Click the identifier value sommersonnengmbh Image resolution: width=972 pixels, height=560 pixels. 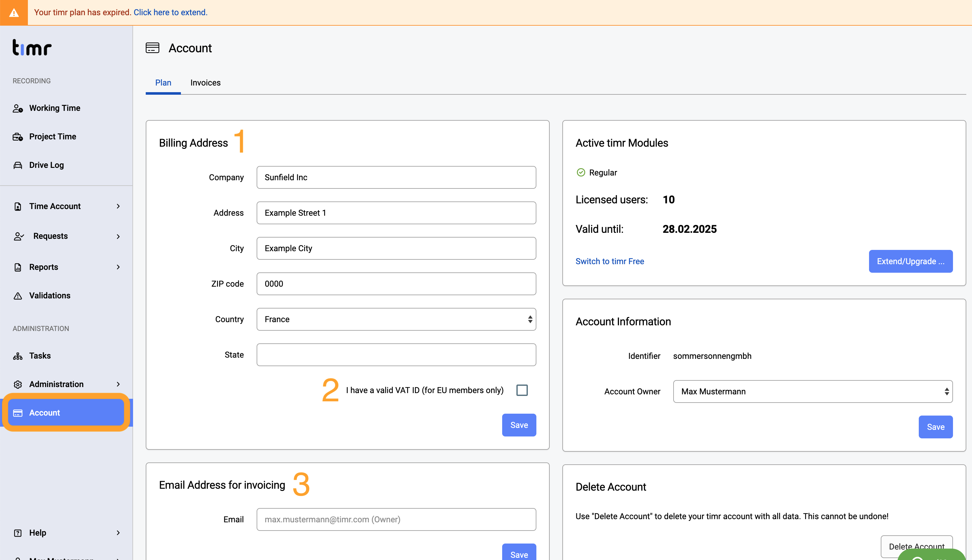(712, 356)
